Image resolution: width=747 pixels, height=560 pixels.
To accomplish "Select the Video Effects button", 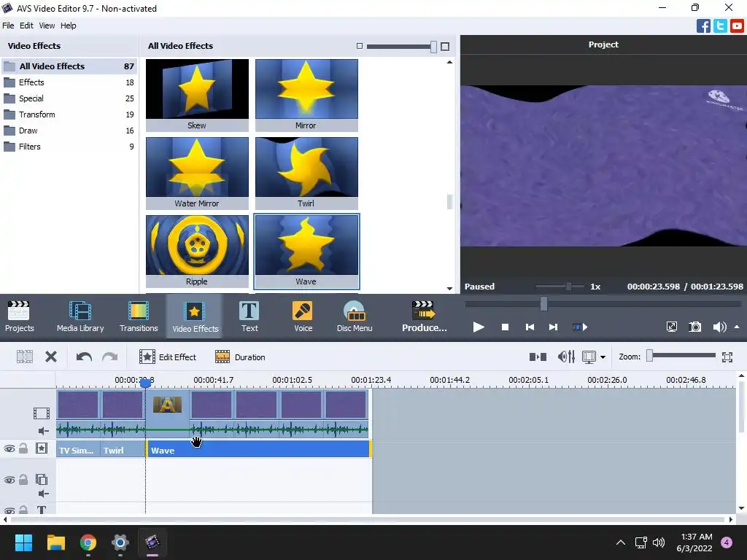I will pos(195,316).
